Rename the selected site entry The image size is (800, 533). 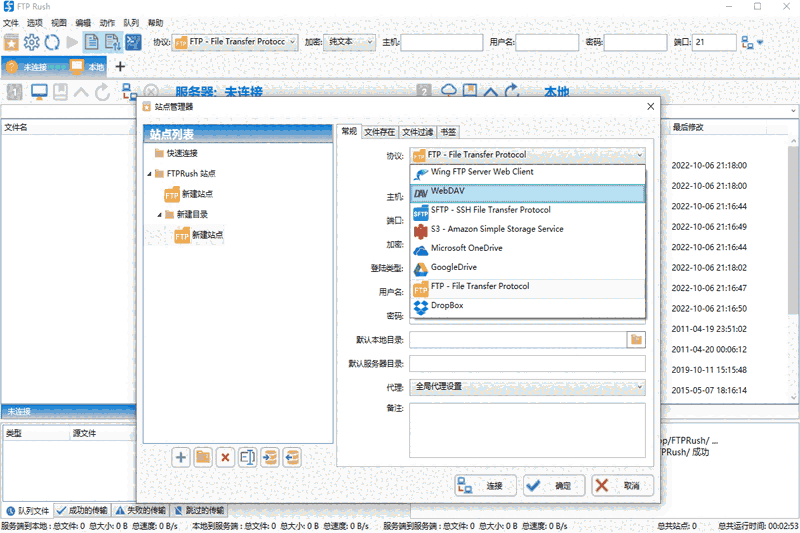click(247, 458)
